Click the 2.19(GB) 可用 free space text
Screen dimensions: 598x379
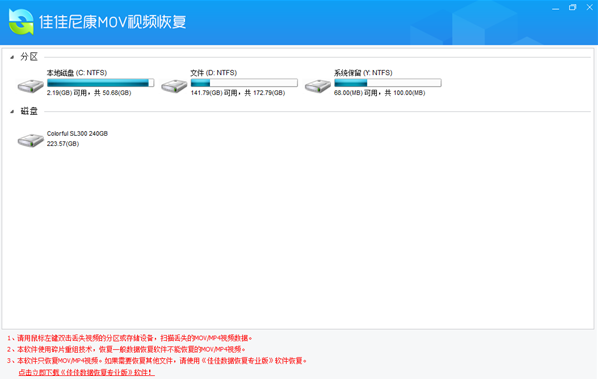(89, 93)
